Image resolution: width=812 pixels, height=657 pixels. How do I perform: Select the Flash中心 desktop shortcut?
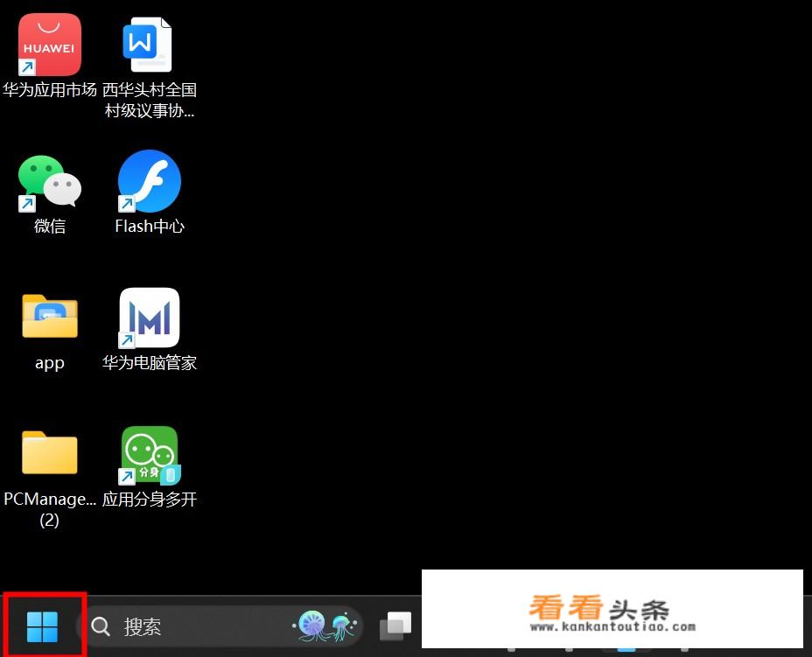click(149, 181)
